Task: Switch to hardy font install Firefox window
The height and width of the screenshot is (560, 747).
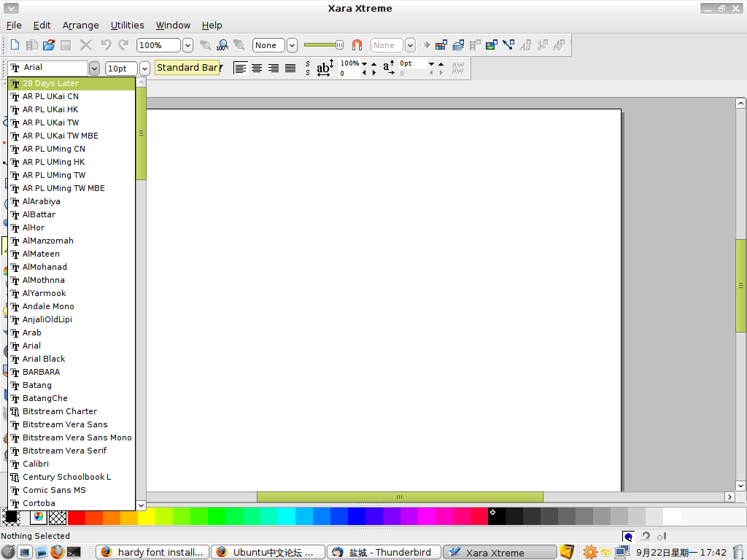Action: click(153, 552)
